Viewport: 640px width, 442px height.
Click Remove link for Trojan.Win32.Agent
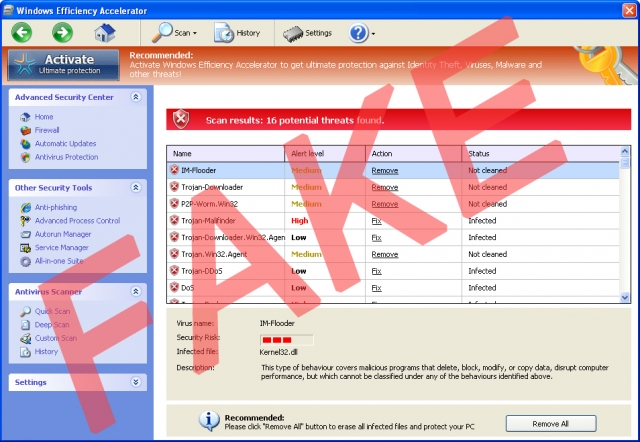384,254
